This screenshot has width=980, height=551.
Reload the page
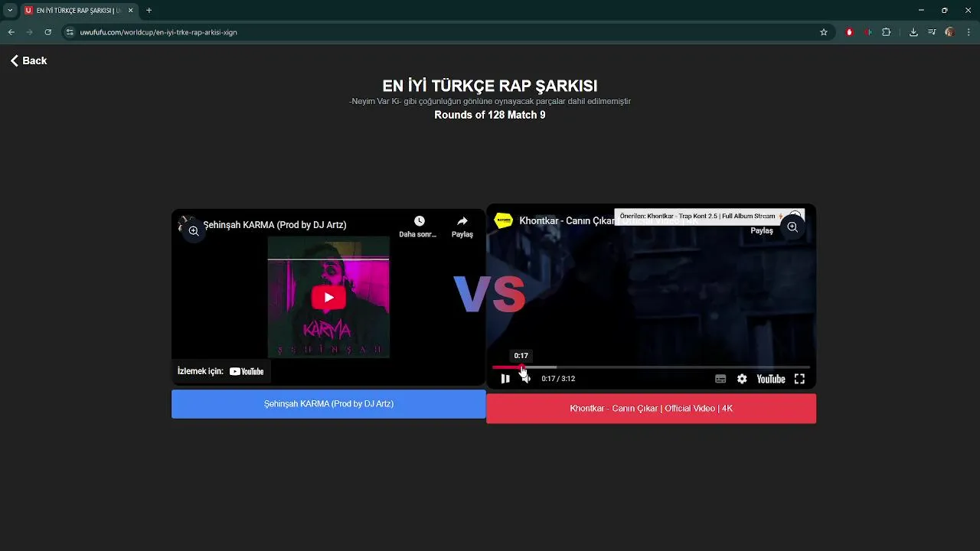coord(47,32)
